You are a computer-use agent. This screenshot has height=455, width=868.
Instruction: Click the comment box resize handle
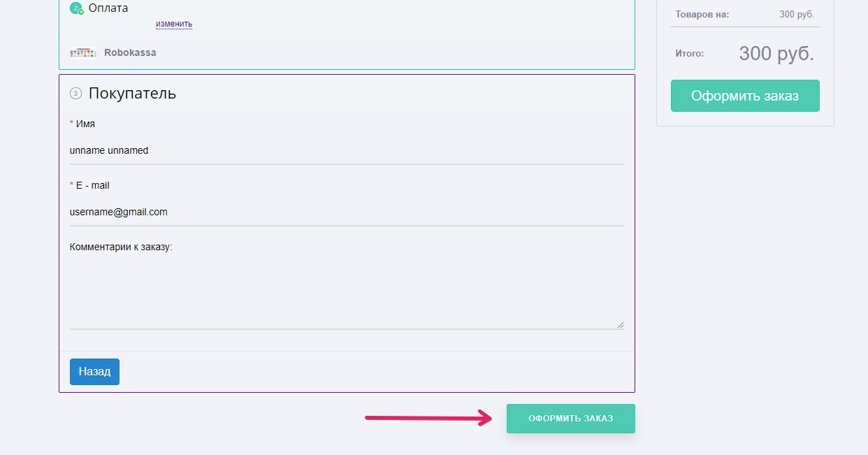click(x=620, y=324)
